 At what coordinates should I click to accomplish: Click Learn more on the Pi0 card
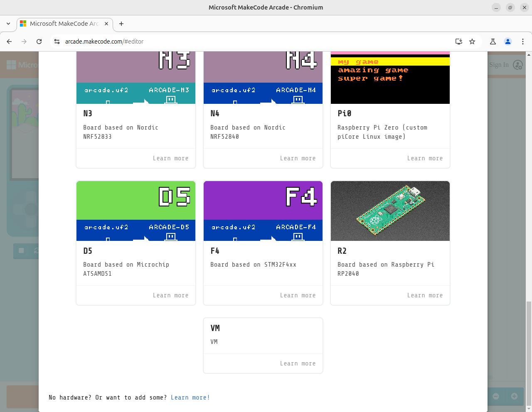click(425, 158)
